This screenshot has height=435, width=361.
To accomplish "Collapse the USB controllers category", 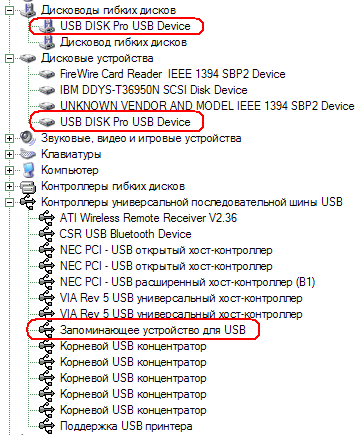I will click(x=9, y=202).
